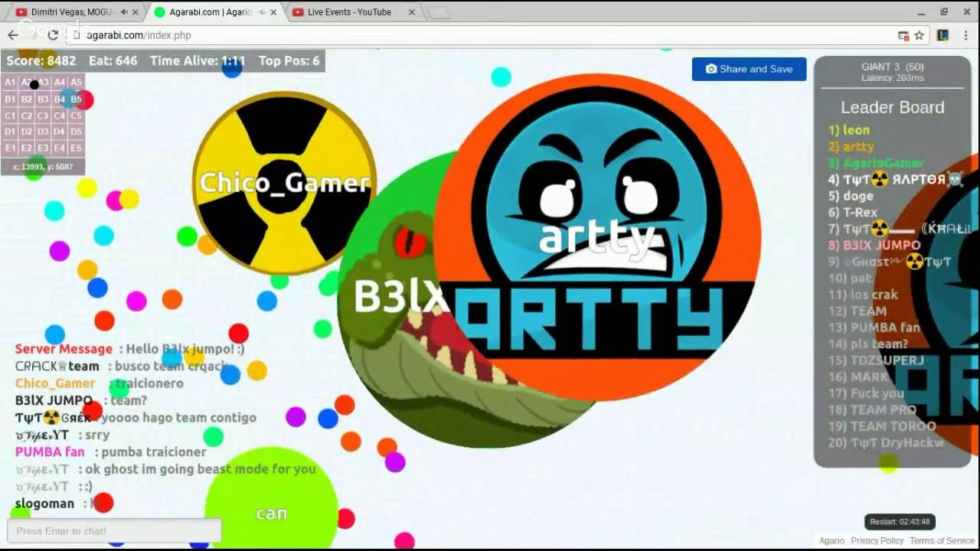Close the Dimitri Vegas tab

(136, 12)
